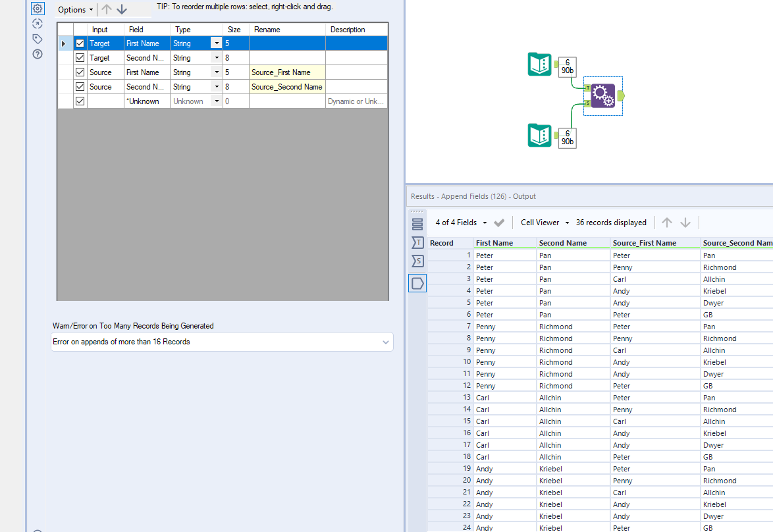Click the Second Name results column header
The image size is (773, 532).
(x=562, y=243)
